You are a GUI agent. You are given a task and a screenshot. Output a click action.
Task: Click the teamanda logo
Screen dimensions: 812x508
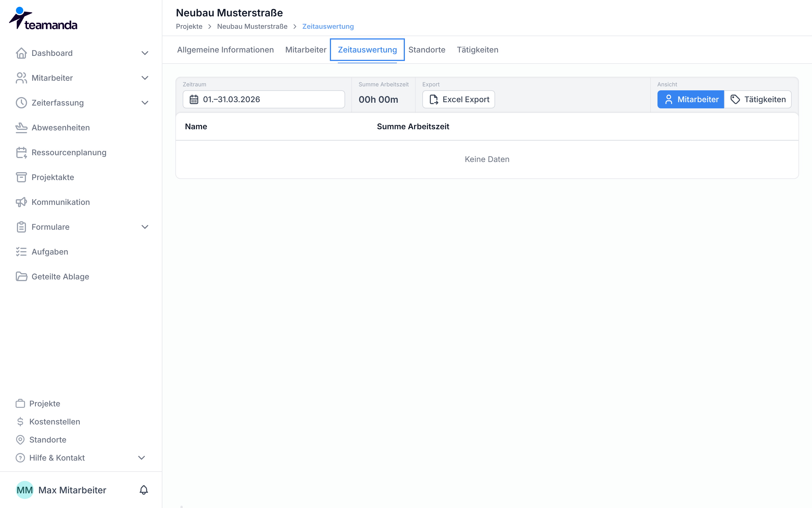click(43, 18)
